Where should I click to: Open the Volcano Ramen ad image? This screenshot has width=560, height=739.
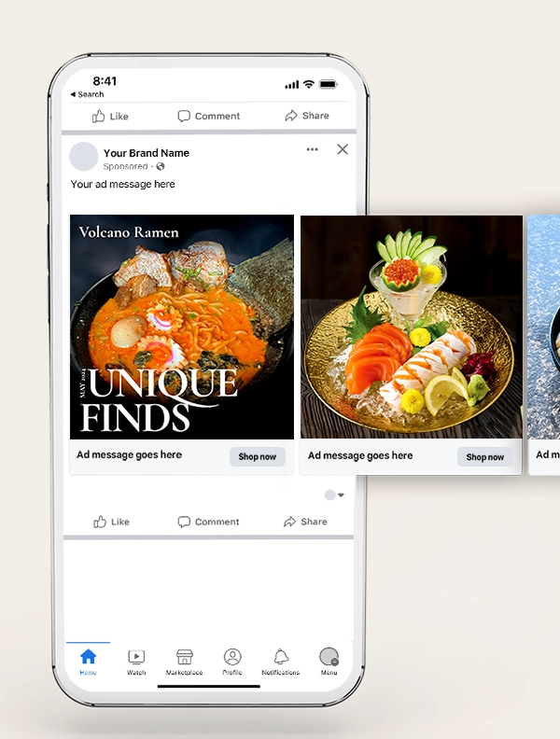[182, 328]
